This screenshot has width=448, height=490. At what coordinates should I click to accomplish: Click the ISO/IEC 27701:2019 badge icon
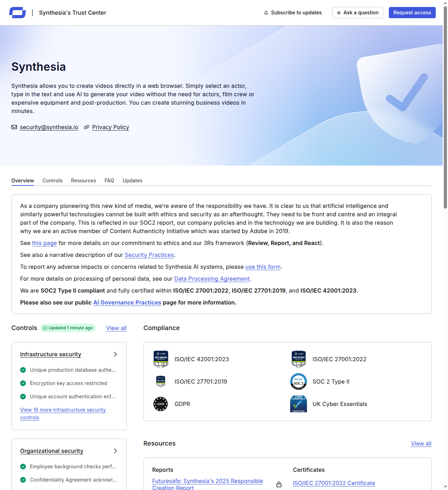(161, 381)
